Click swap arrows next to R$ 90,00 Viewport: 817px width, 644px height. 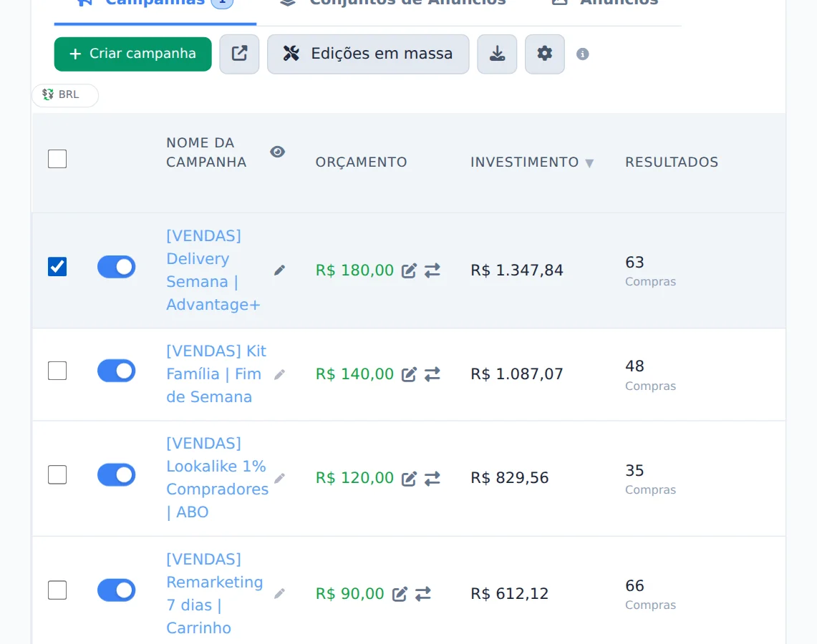pos(423,593)
